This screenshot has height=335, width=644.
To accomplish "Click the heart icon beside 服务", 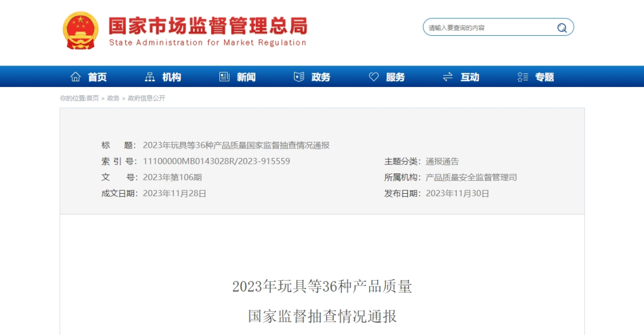I will (374, 77).
